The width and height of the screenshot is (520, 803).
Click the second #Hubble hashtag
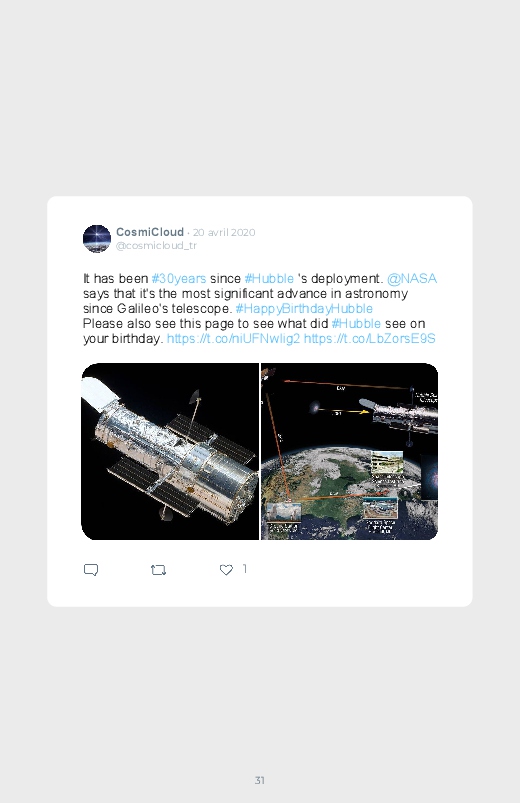point(356,324)
